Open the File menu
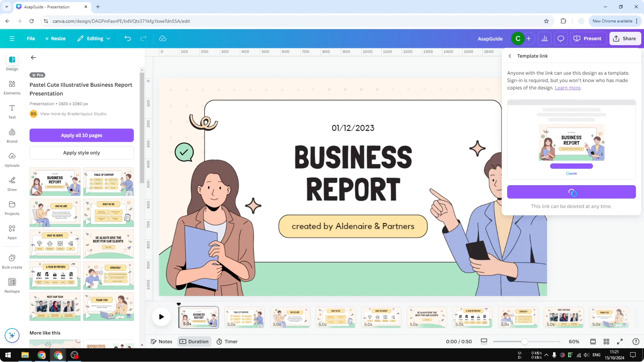 pyautogui.click(x=31, y=38)
